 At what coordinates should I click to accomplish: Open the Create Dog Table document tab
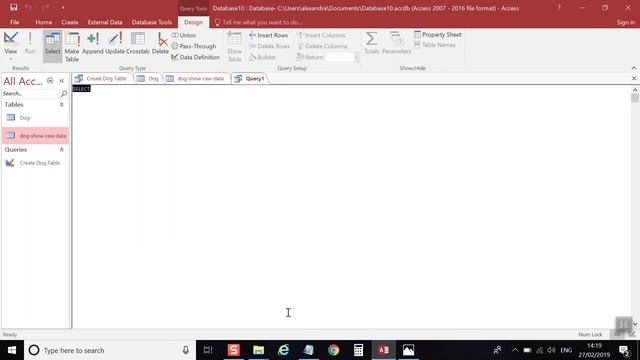[x=102, y=78]
